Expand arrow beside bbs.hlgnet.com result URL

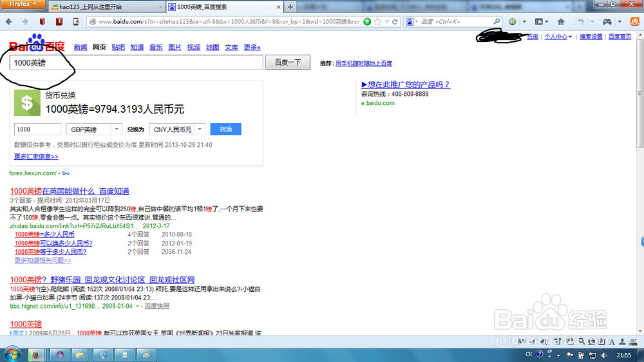137,307
